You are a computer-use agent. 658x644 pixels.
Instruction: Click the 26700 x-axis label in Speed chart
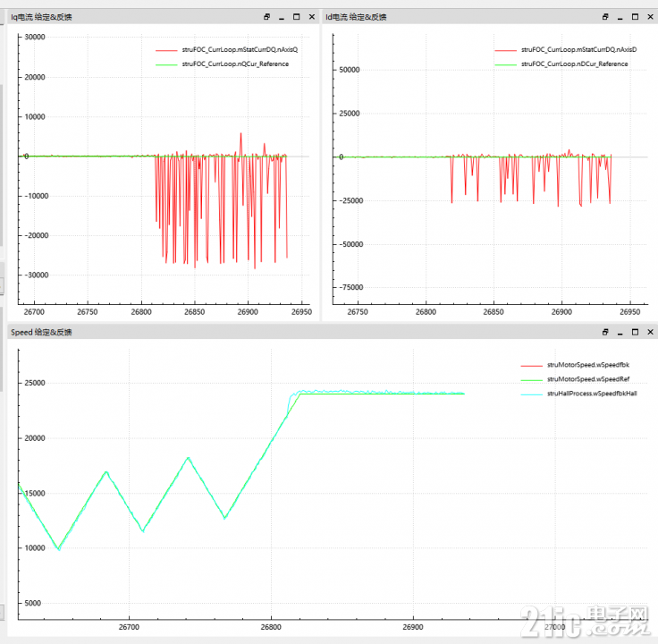pyautogui.click(x=129, y=627)
